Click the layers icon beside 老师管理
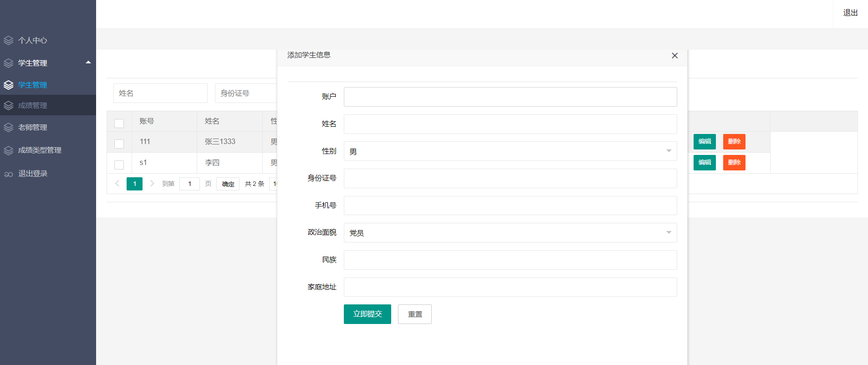 (9, 128)
